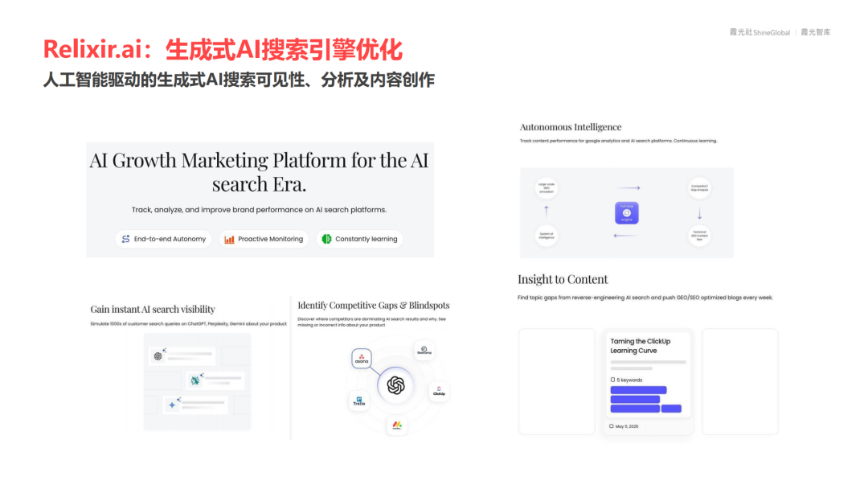This screenshot has height=489, width=868.
Task: Select the Constantly learning pill
Action: (x=360, y=239)
